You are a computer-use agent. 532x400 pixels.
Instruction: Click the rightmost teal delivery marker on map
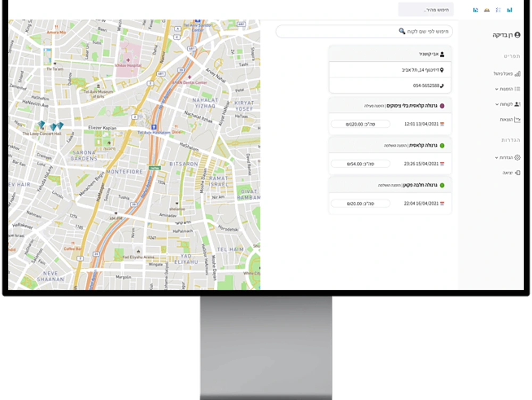(60, 126)
